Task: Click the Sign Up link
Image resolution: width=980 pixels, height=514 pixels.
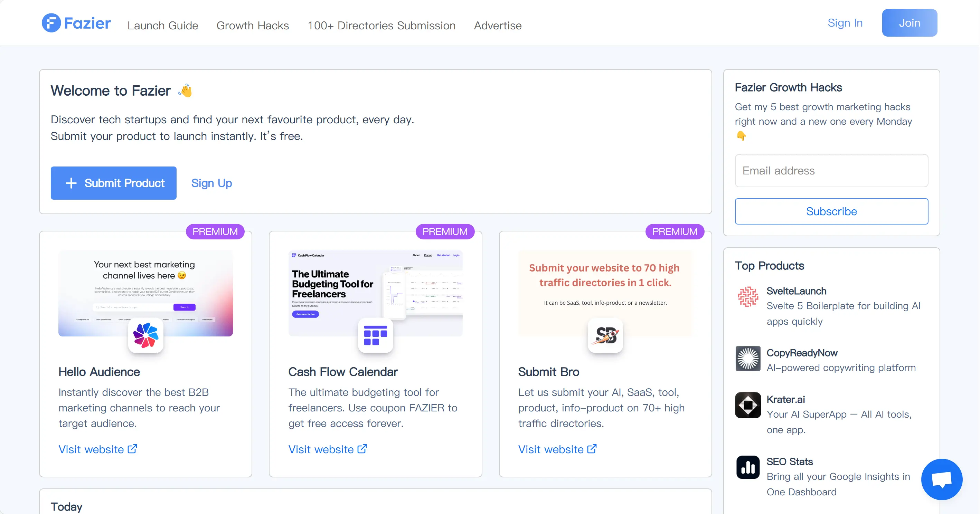Action: click(x=211, y=183)
